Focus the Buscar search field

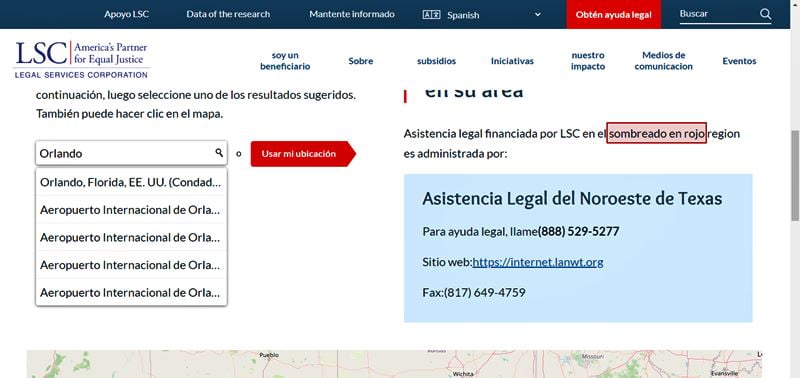coord(718,14)
